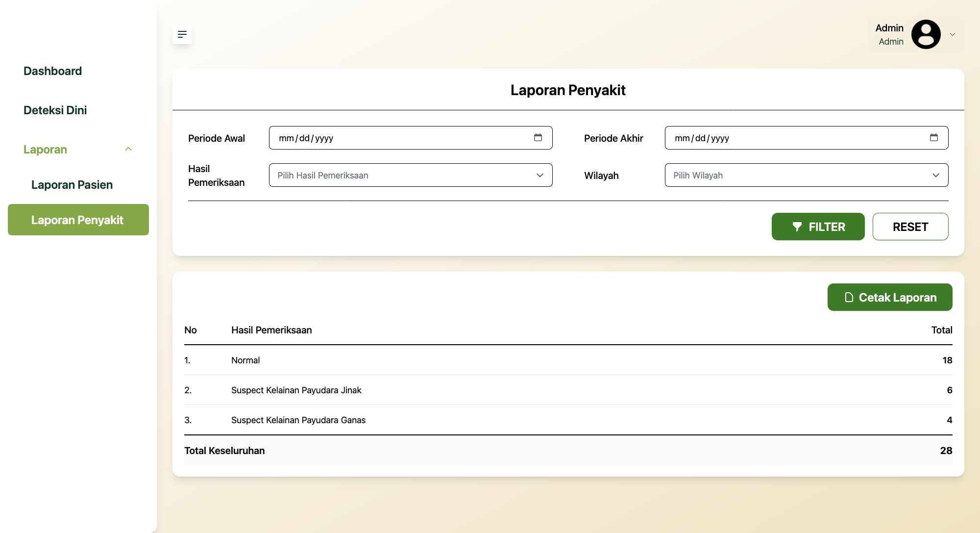Expand the Admin account dropdown chevron
980x533 pixels.
pyautogui.click(x=953, y=34)
